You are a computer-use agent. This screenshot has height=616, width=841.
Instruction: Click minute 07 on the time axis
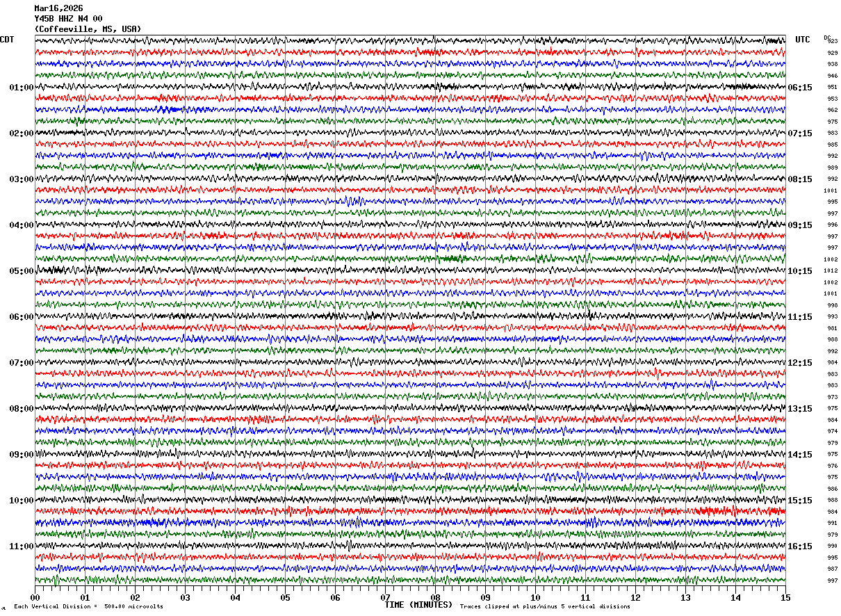(385, 597)
